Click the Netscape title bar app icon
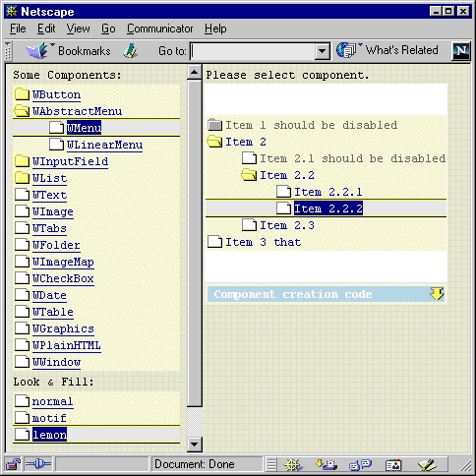Screen dimensions: 476x476 coord(12,11)
